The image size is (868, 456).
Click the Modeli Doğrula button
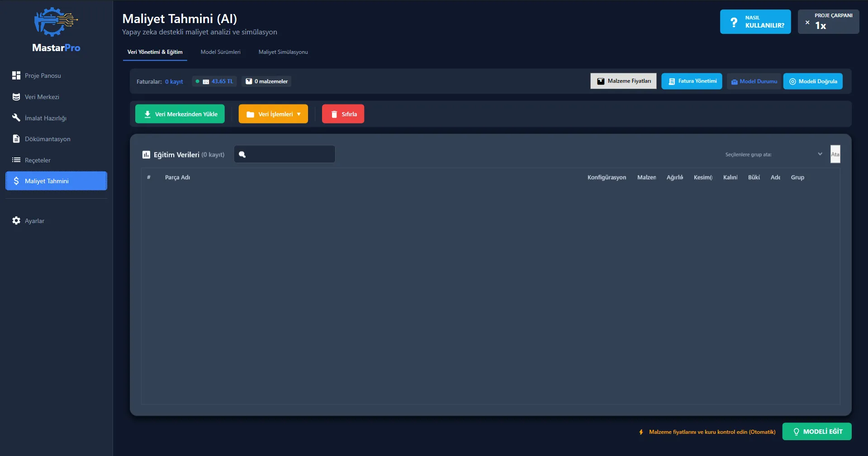[812, 81]
